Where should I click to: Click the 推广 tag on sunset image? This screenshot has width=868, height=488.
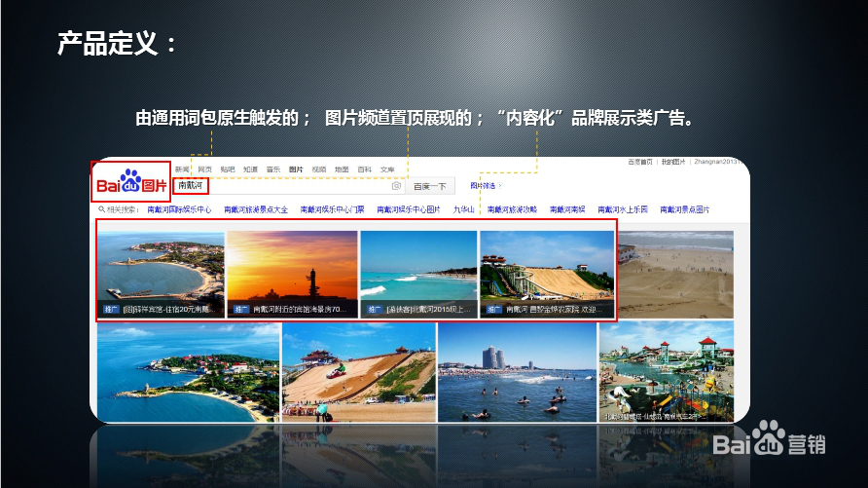click(240, 310)
